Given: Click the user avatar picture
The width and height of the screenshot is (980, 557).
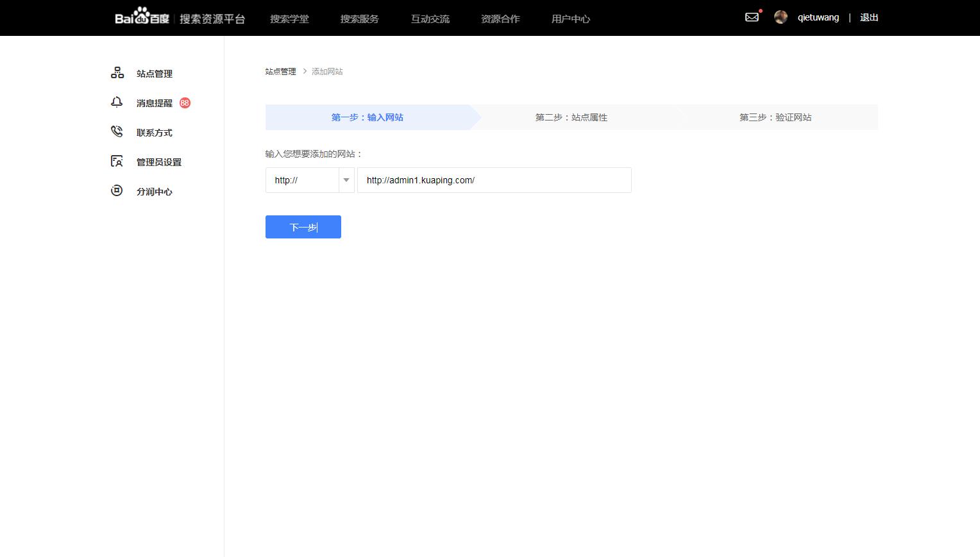Looking at the screenshot, I should [x=781, y=17].
